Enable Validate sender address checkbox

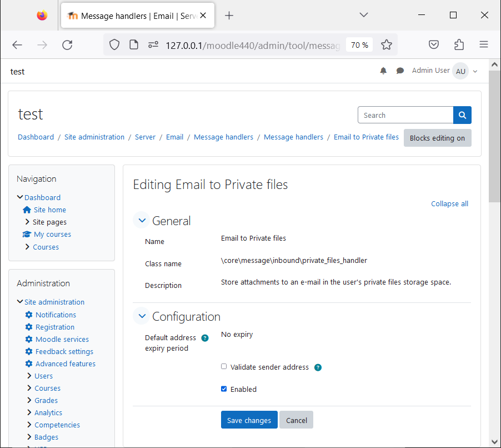click(224, 366)
